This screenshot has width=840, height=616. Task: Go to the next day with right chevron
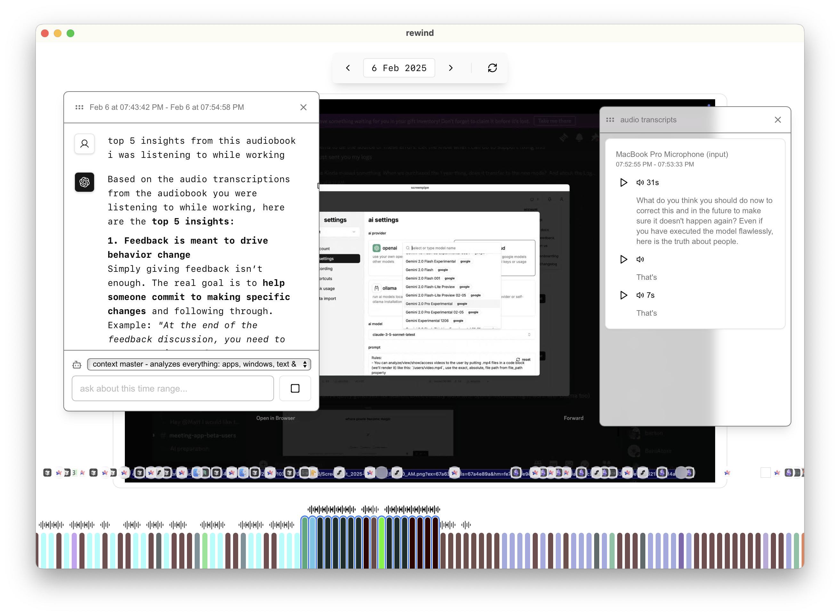tap(451, 68)
